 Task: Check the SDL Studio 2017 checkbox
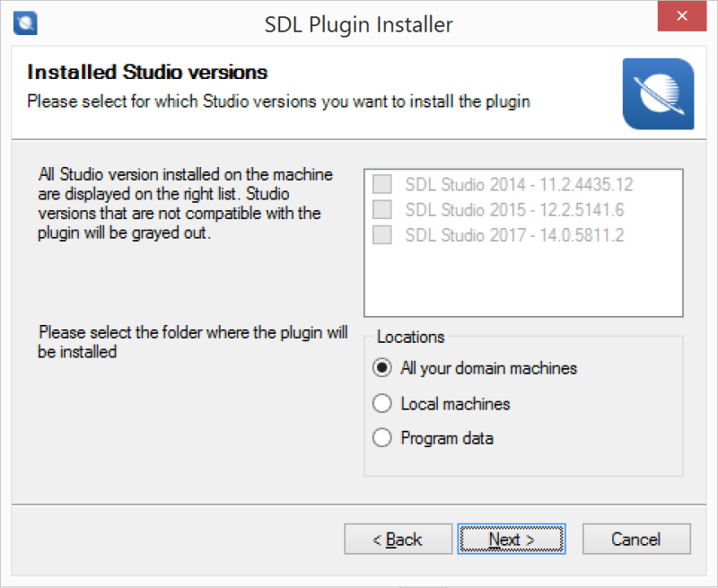click(x=382, y=235)
